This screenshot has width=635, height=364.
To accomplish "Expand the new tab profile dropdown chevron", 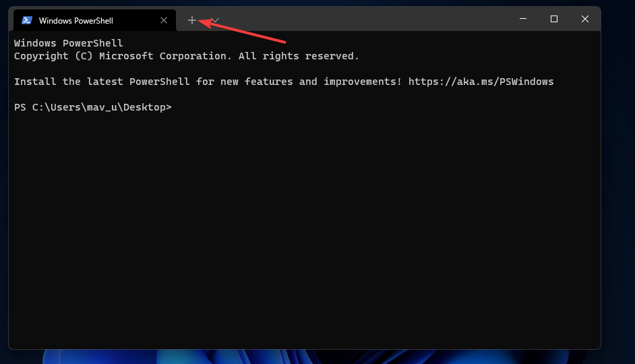I will pyautogui.click(x=215, y=20).
